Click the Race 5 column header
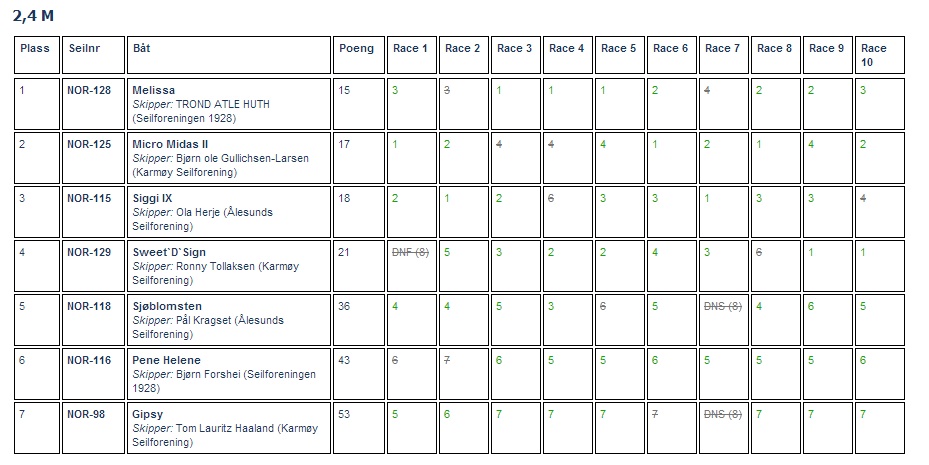Image resolution: width=929 pixels, height=465 pixels. point(619,49)
